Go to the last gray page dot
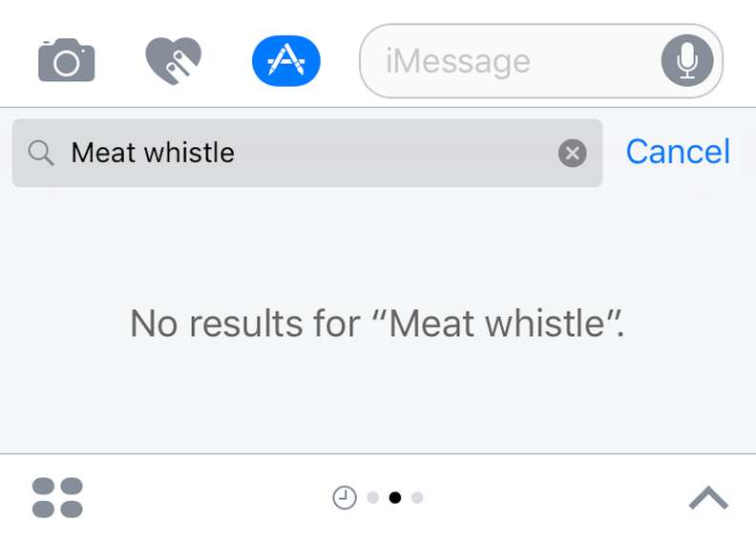The image size is (756, 542). [x=417, y=497]
